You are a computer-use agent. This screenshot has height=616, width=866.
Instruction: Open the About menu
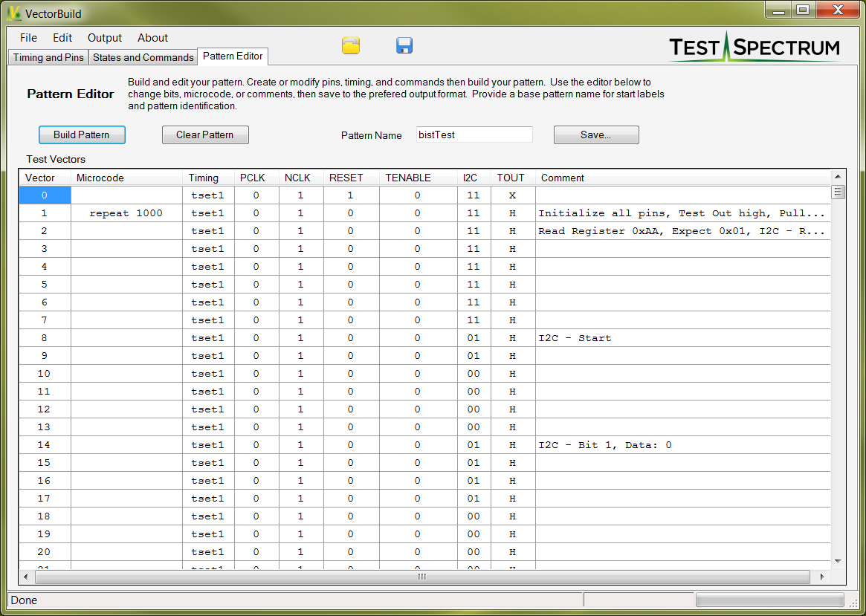[152, 38]
